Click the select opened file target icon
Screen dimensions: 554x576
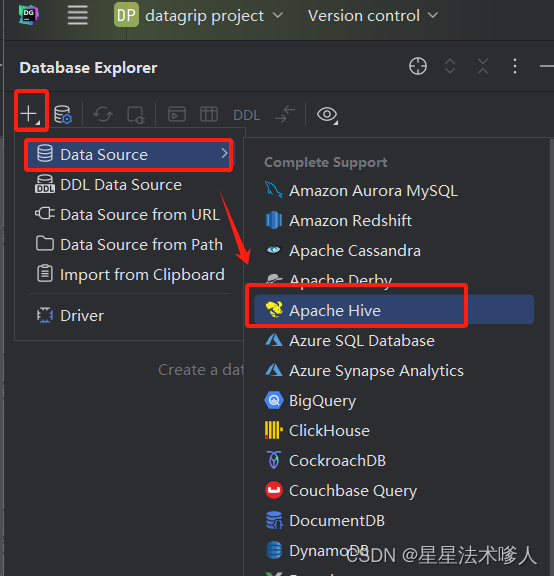(x=418, y=66)
